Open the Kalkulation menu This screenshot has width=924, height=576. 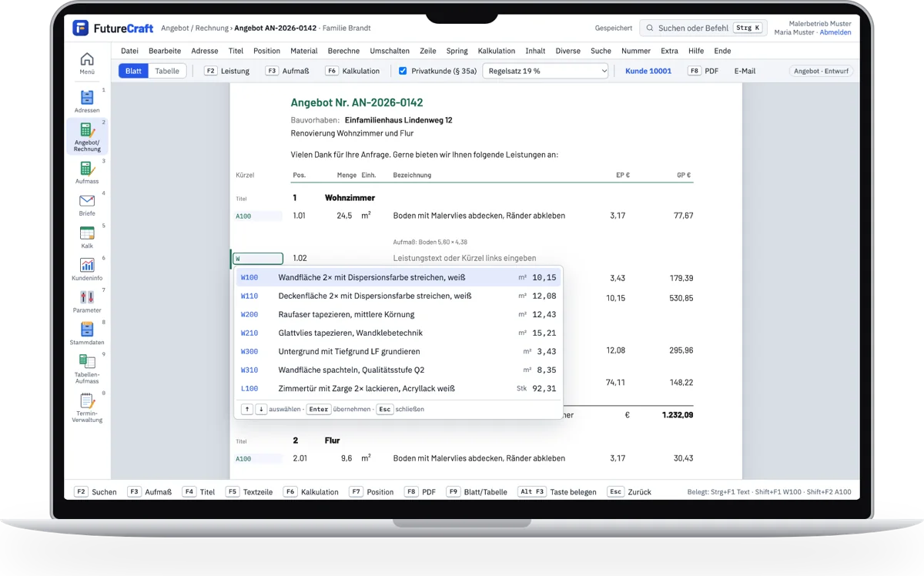497,51
